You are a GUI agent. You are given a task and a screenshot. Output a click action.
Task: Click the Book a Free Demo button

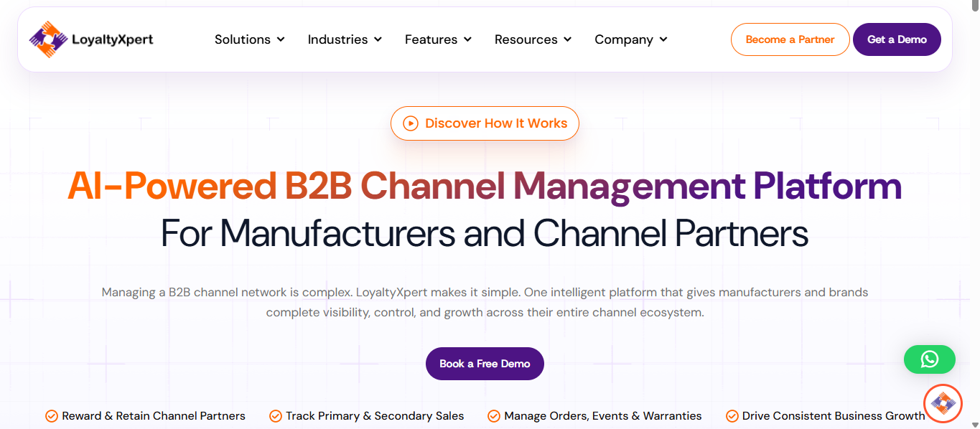(485, 364)
